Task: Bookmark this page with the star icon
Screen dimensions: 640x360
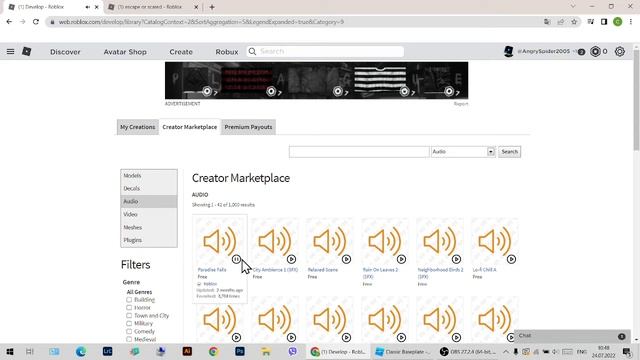Action: click(574, 22)
